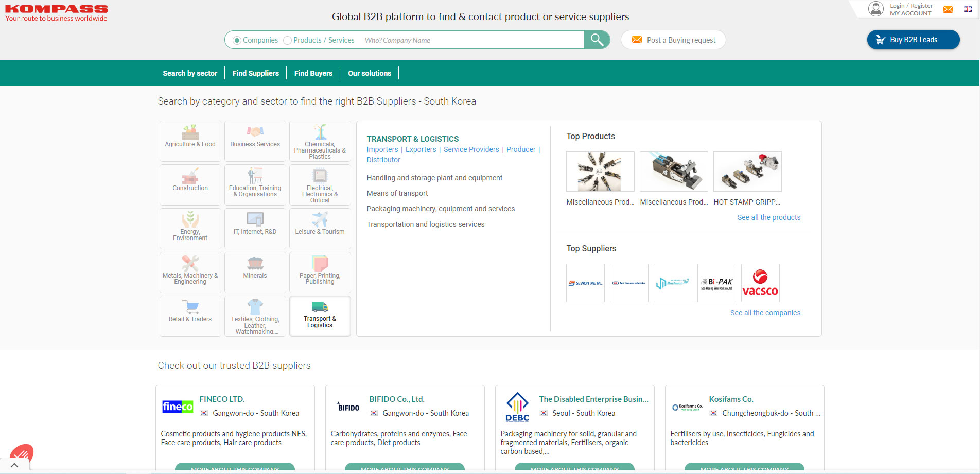Viewport: 980px width, 474px height.
Task: Click the Buy B2B Leads button
Action: [x=913, y=40]
